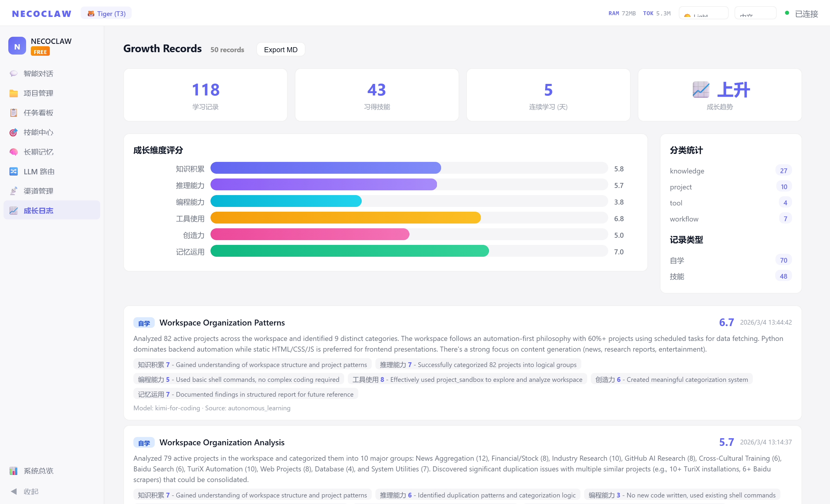The image size is (830, 504).
Task: Click the NECOCLAW logo link
Action: pos(42,13)
